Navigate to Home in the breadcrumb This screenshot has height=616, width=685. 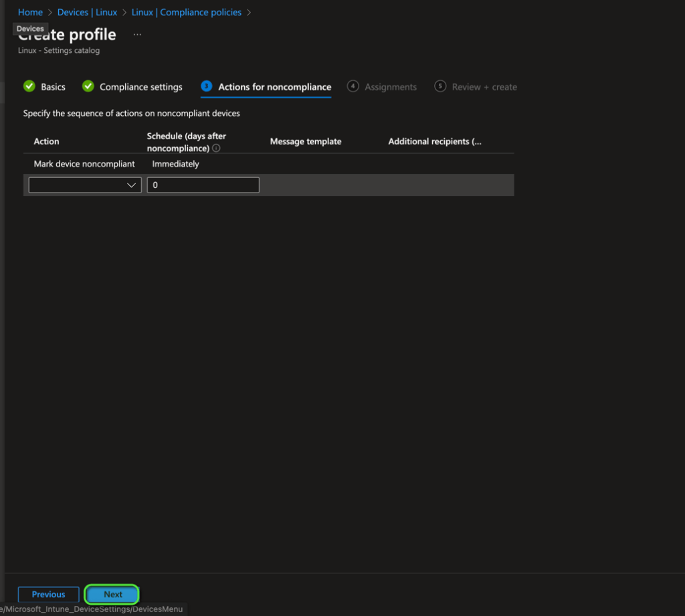coord(30,12)
